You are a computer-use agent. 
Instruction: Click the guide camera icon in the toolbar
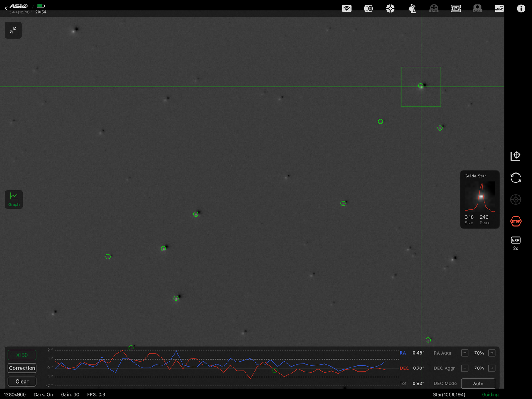pyautogui.click(x=368, y=8)
